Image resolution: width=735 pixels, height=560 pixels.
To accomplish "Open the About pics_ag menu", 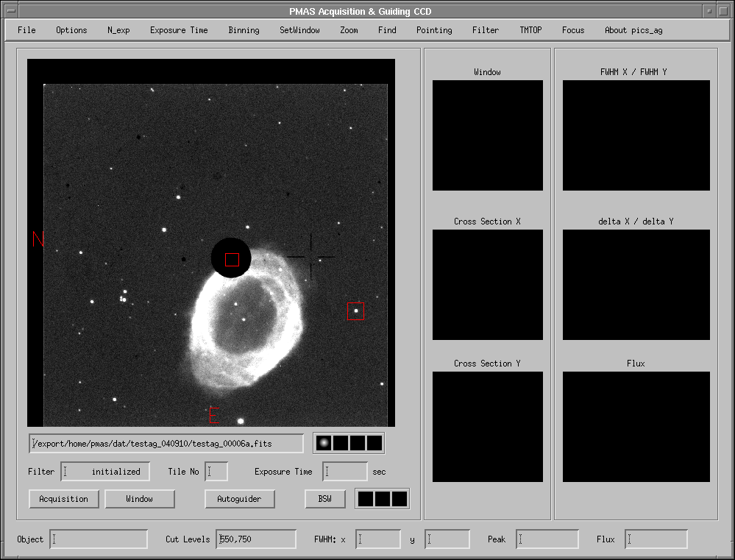I will click(633, 30).
